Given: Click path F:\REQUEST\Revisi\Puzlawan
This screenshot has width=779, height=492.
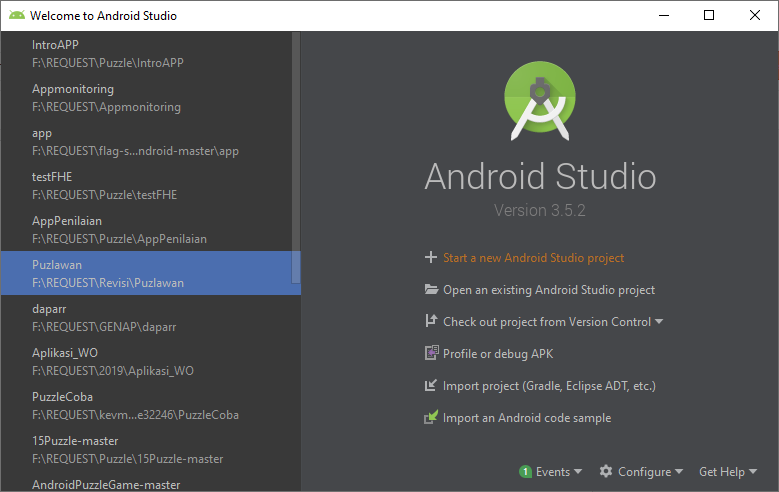Looking at the screenshot, I should tap(108, 283).
